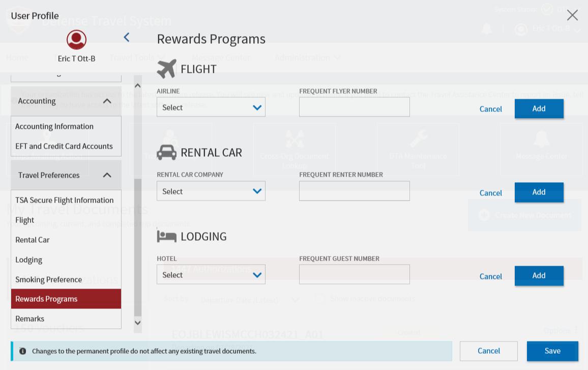Viewport: 588px width, 370px height.
Task: Collapse the Travel Preferences section
Action: click(107, 175)
